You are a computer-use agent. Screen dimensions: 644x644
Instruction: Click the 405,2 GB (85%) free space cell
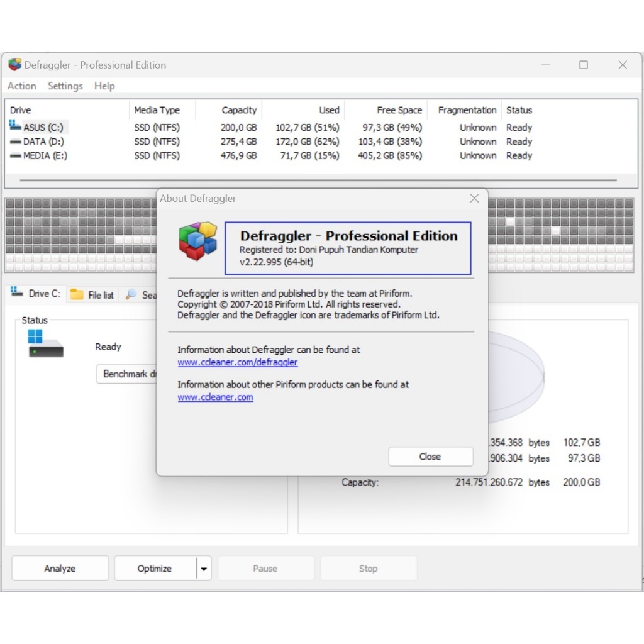[x=390, y=156]
